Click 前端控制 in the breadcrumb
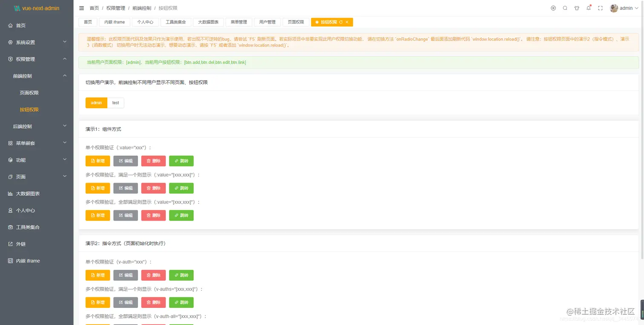The height and width of the screenshot is (325, 644). [x=142, y=8]
